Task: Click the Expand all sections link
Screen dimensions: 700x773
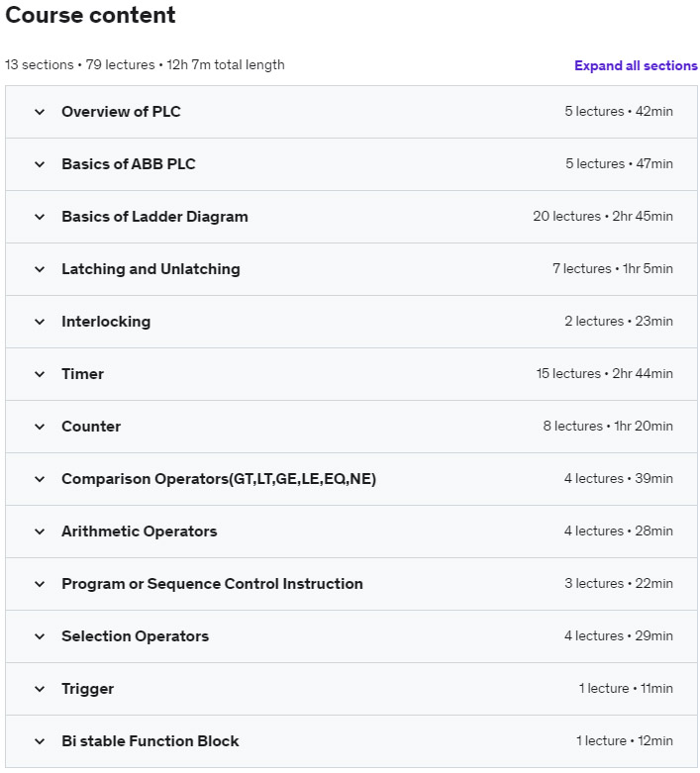Action: (636, 65)
